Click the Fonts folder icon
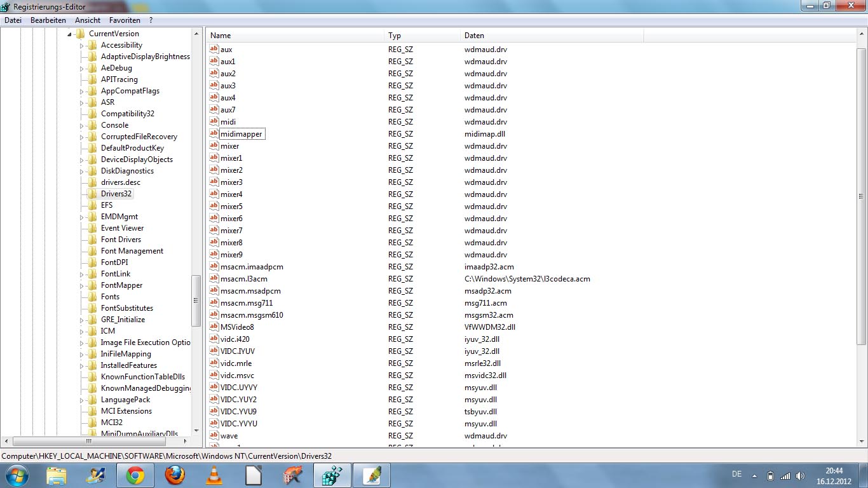 93,297
